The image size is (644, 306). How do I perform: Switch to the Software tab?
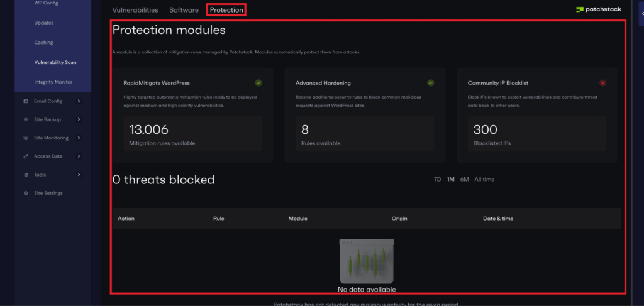click(184, 10)
